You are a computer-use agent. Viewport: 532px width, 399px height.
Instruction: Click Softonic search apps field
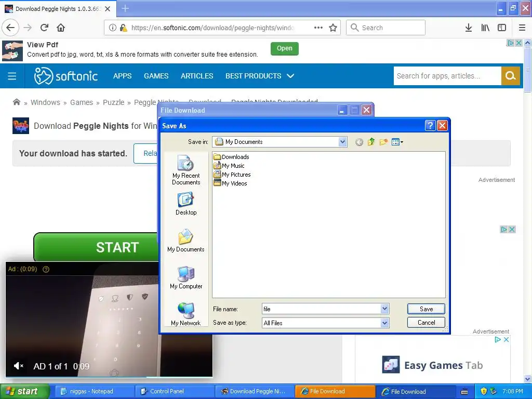click(x=447, y=76)
